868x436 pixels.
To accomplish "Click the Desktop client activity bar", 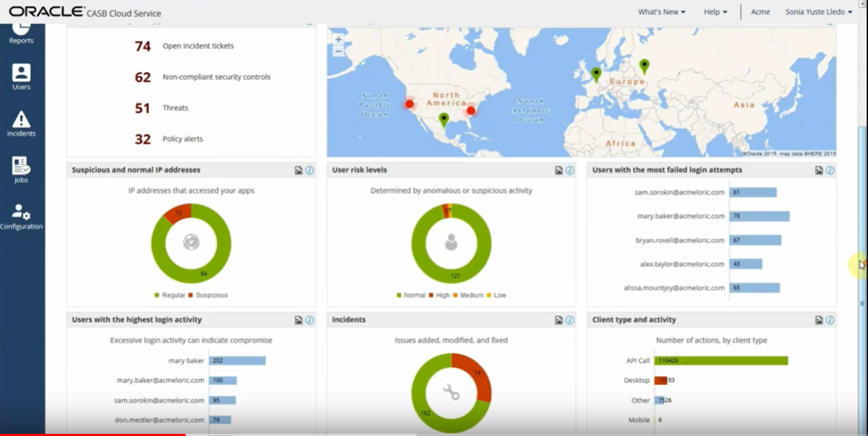I will click(661, 381).
